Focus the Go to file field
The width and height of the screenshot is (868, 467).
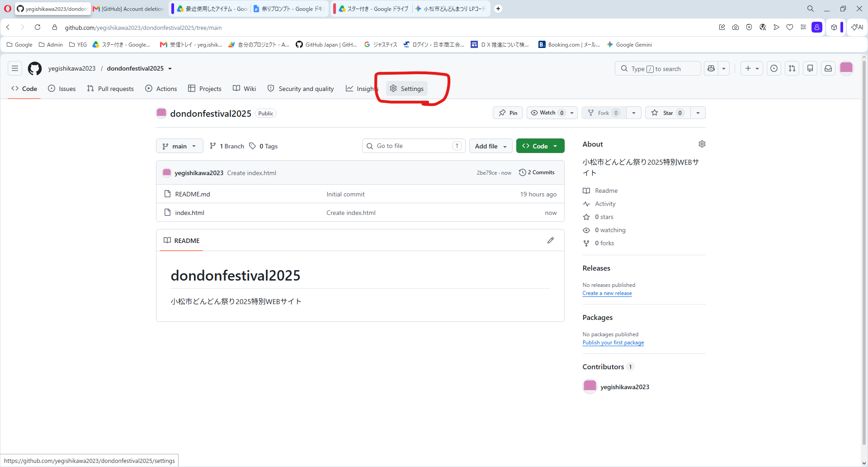pos(414,146)
